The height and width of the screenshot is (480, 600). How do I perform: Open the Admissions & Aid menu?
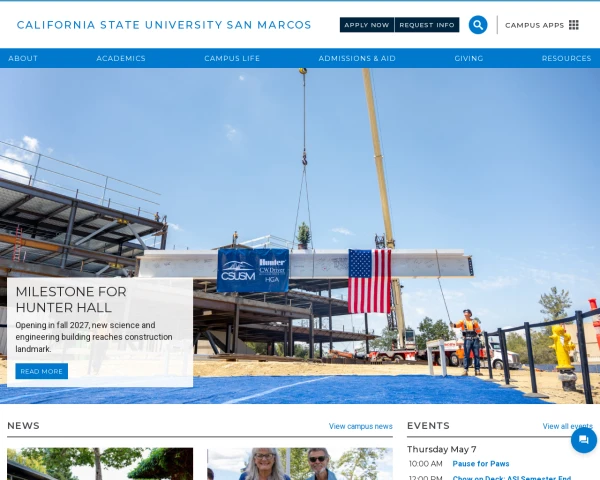[x=357, y=58]
